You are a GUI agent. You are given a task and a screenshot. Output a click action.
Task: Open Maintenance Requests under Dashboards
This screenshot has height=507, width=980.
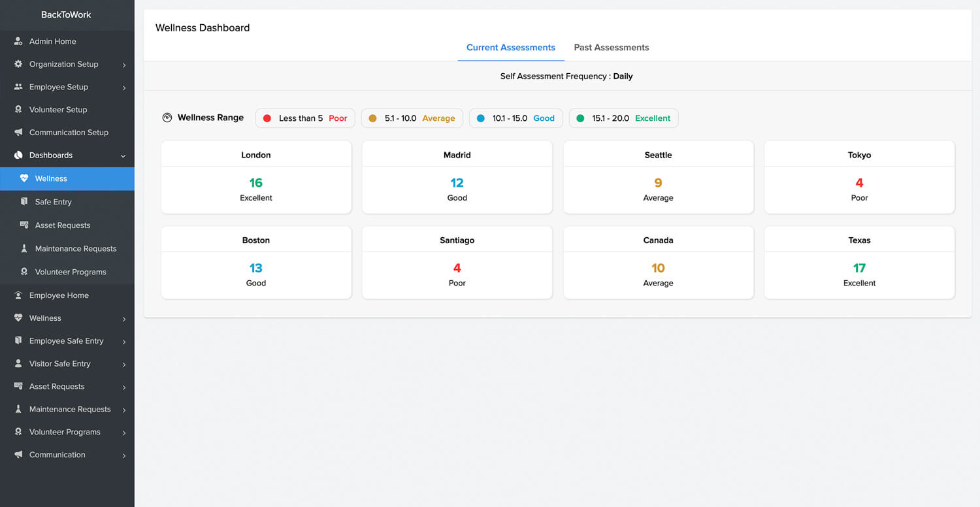76,249
